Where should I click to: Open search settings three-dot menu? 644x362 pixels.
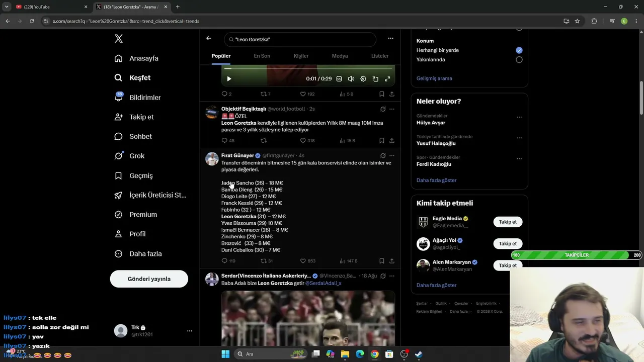[390, 39]
